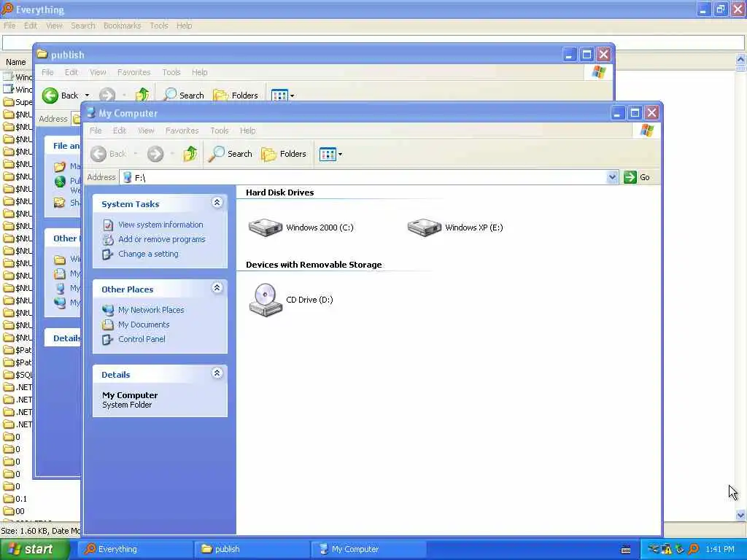The height and width of the screenshot is (560, 747).
Task: Open the Views dropdown arrow in publish window
Action: pos(292,96)
